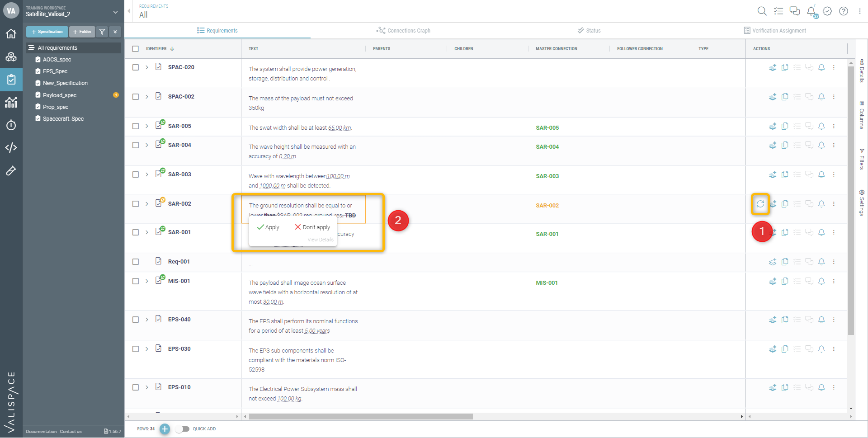
Task: Open notifications bell in top bar
Action: pyautogui.click(x=811, y=11)
